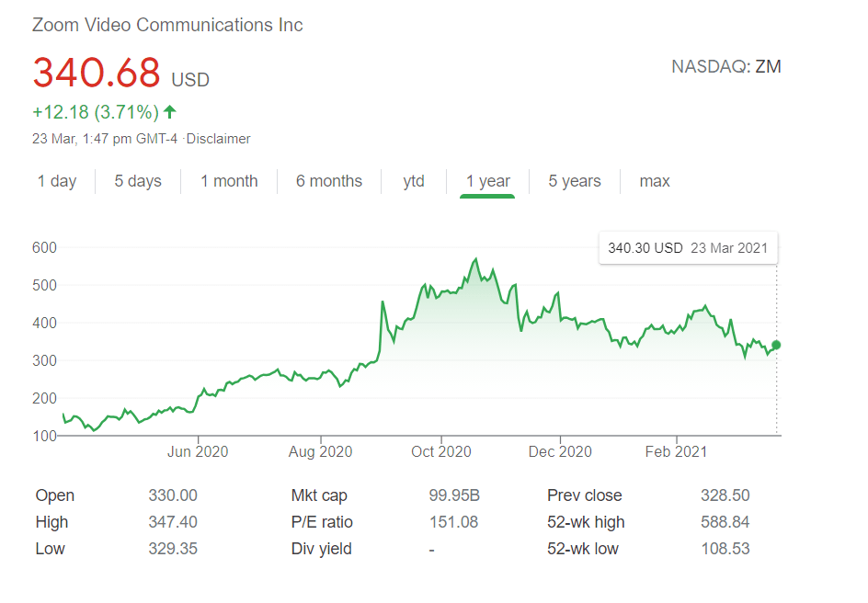
Task: Click the 340.30 USD chart tooltip
Action: [688, 248]
